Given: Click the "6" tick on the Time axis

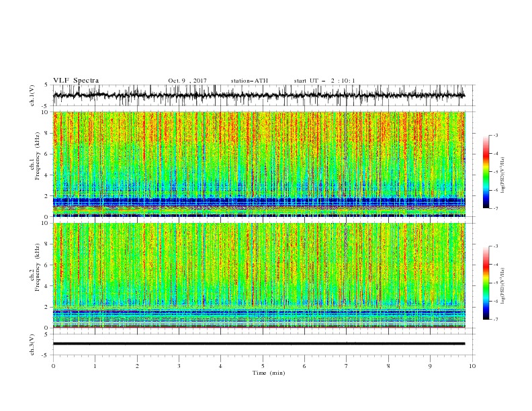Looking at the screenshot, I should coord(304,366).
